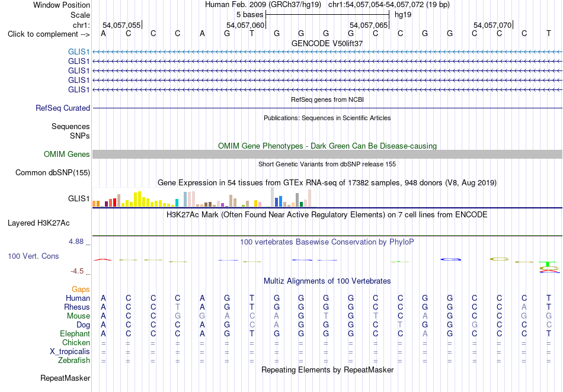The height and width of the screenshot is (392, 563).
Task: Open the RepeatMasker track label
Action: (x=65, y=378)
